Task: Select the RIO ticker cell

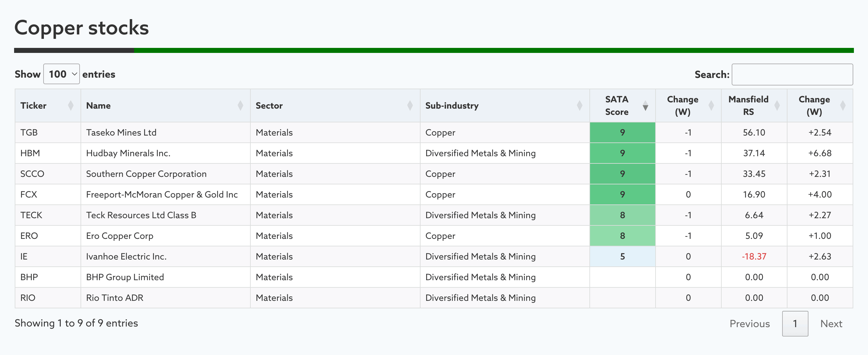Action: pyautogui.click(x=48, y=298)
